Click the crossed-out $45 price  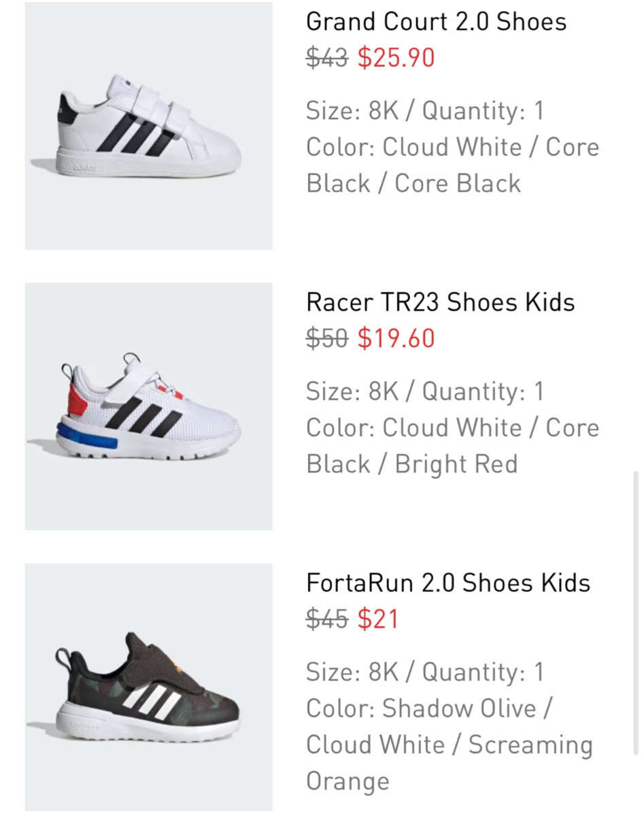tap(328, 620)
